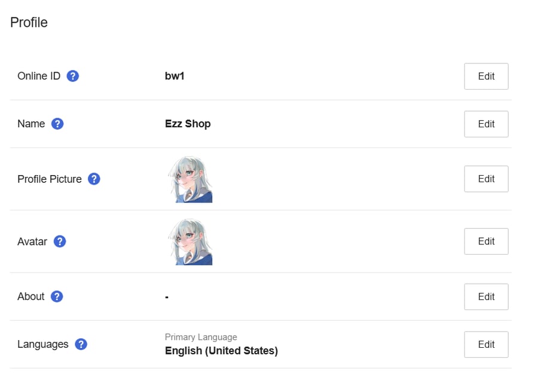Edit the primary language setting
538x392 pixels.
486,344
